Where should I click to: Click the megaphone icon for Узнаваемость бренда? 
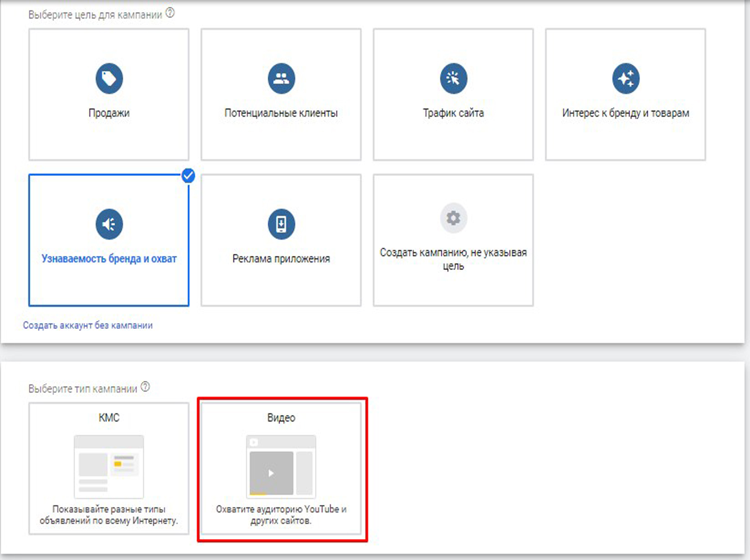109,224
